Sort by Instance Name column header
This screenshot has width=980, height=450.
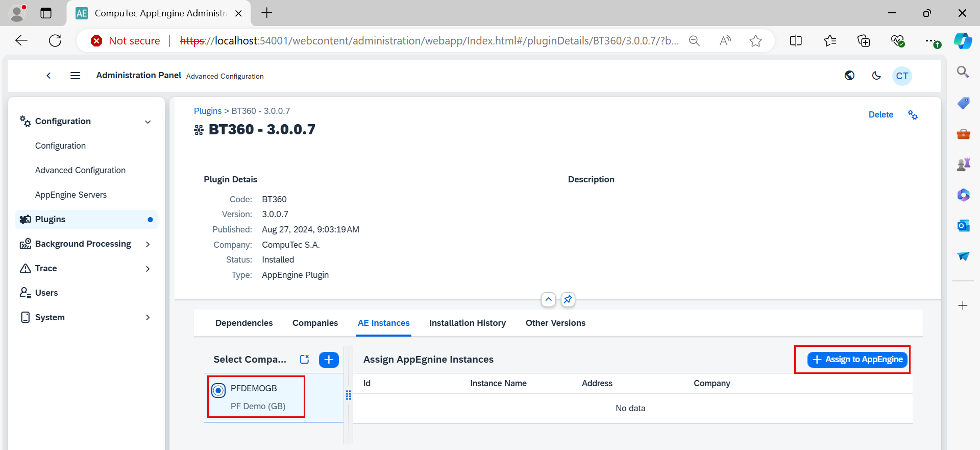pos(498,383)
